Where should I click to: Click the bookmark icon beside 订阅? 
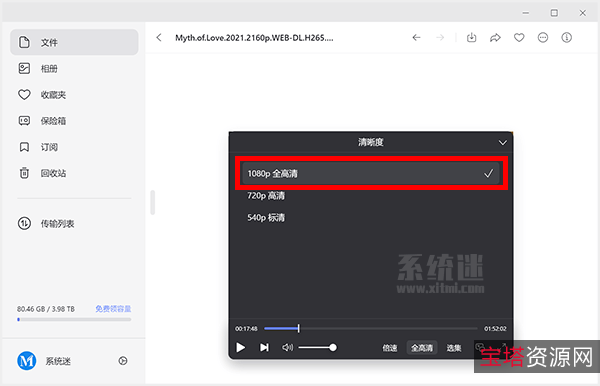pos(24,147)
